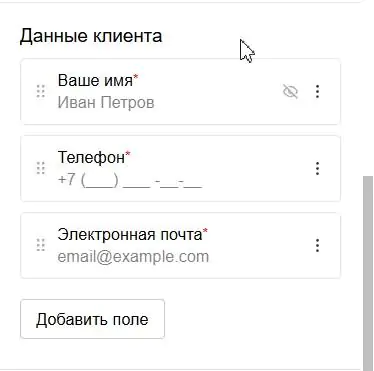
Task: Click the red asterisk after Электронная почта
Action: [205, 231]
